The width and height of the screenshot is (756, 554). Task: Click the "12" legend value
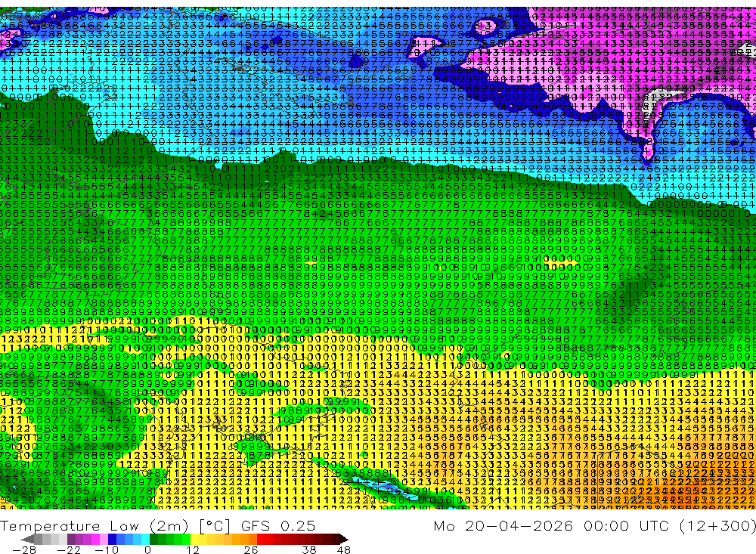[x=193, y=550]
